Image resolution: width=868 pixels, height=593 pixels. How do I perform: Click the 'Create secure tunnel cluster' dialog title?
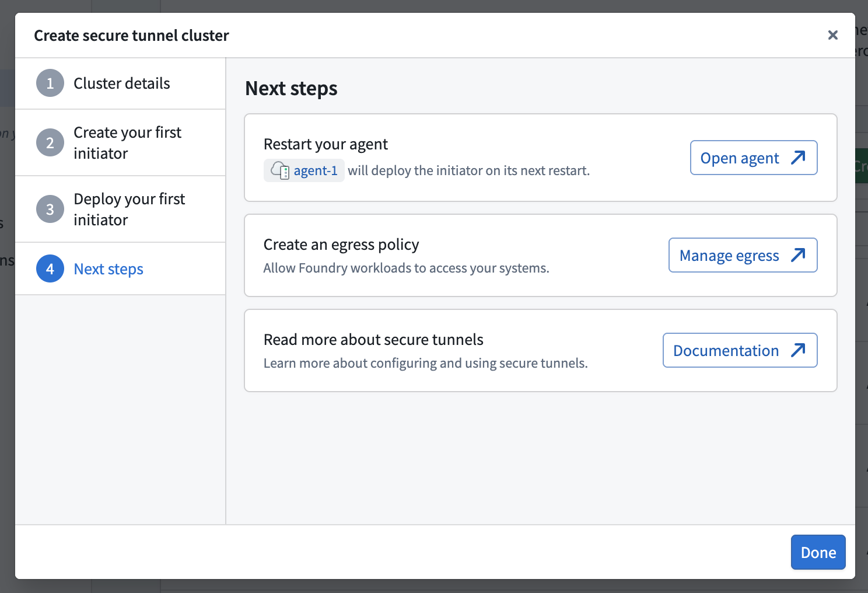(131, 36)
